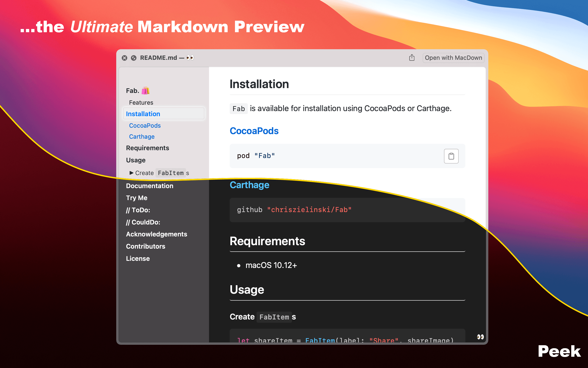Expand the Create FabItems disclosure triangle

click(x=131, y=173)
